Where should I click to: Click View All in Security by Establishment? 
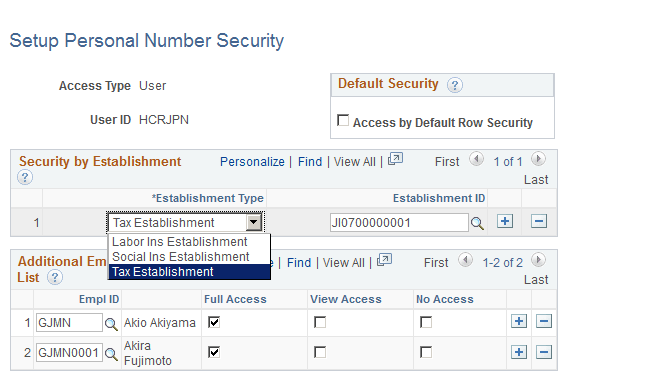[354, 162]
